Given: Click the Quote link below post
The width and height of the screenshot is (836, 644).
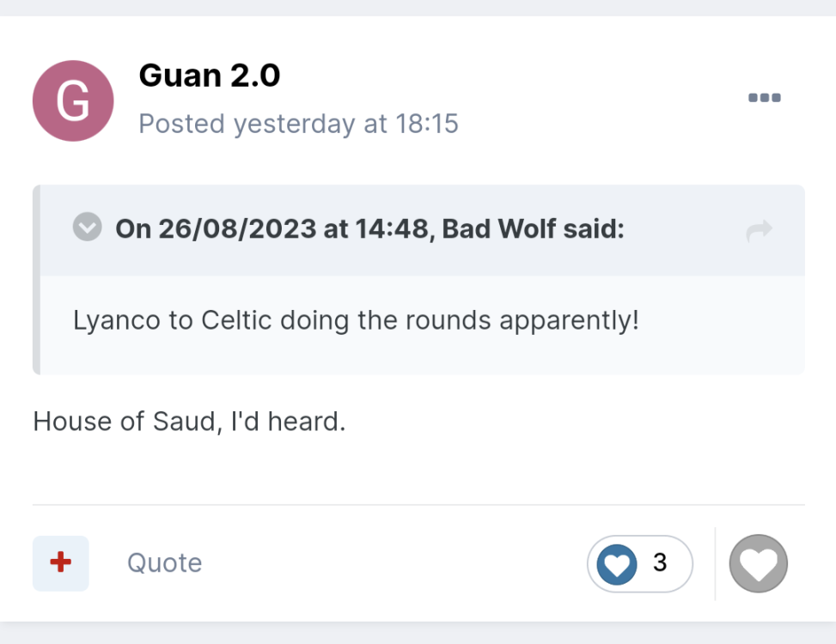Looking at the screenshot, I should point(164,563).
